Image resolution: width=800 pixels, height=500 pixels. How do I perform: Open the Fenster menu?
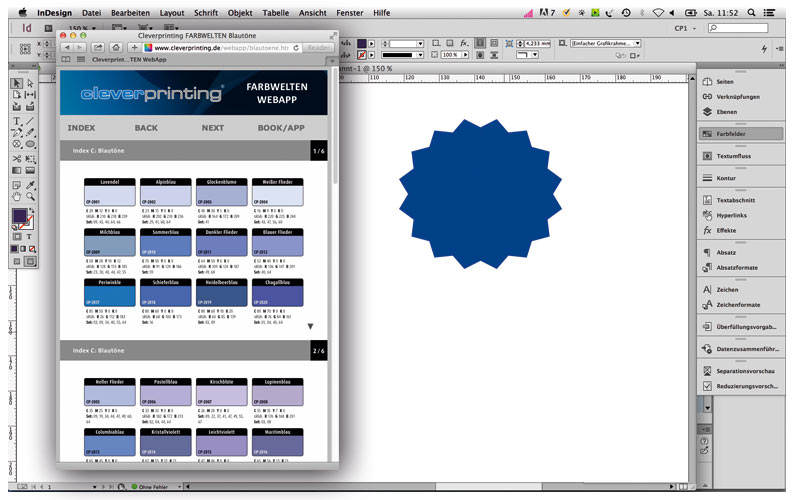349,13
